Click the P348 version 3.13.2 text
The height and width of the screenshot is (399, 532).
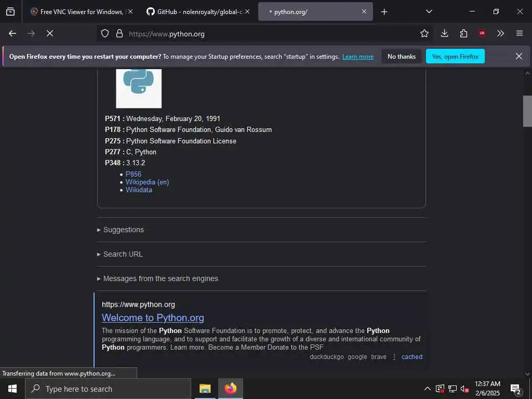(136, 163)
